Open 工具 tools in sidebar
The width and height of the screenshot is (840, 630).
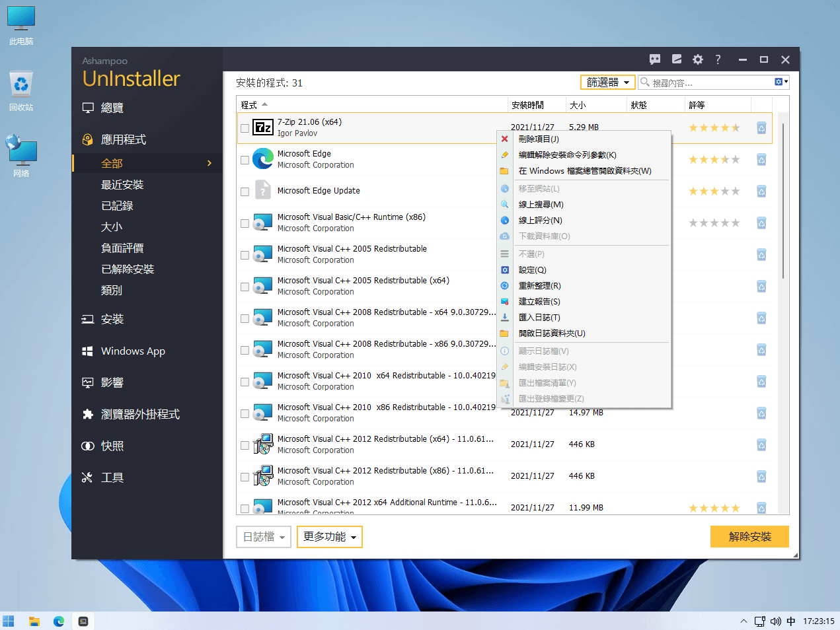point(112,477)
